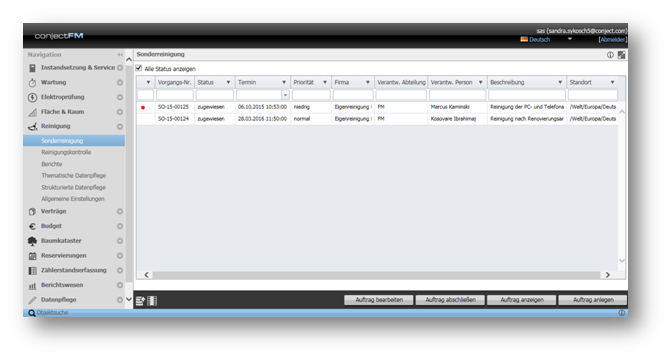
Task: Click Auftrag anlegen button
Action: [x=593, y=300]
